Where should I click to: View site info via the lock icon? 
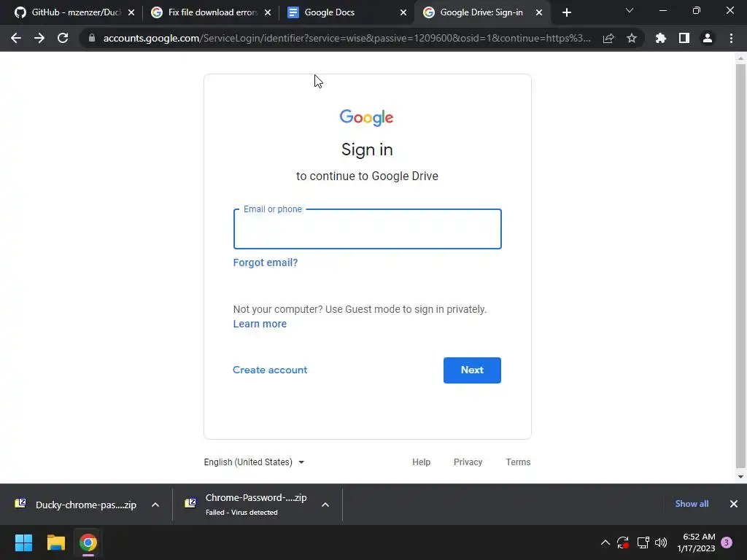pos(92,38)
